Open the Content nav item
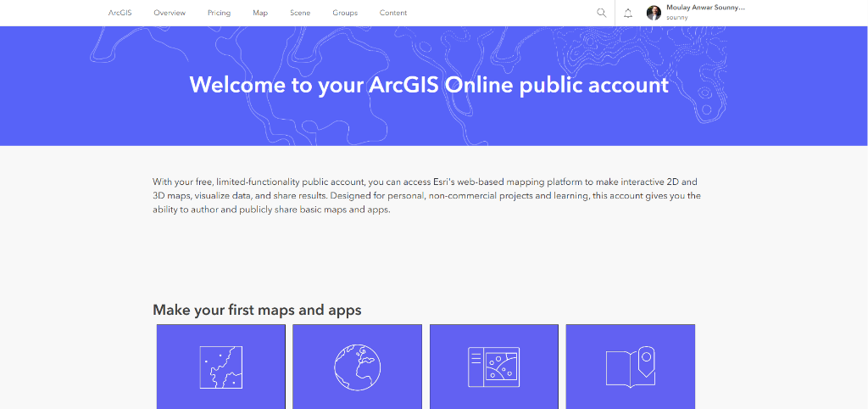This screenshot has height=409, width=868. click(x=393, y=13)
